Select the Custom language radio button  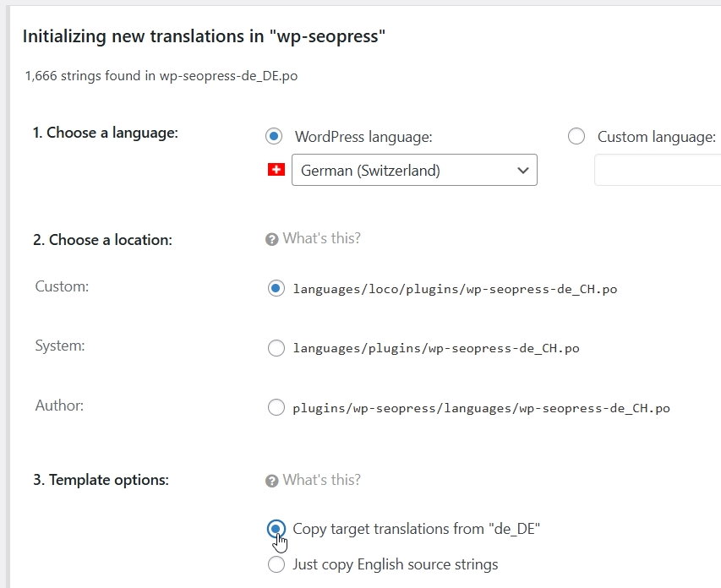pyautogui.click(x=576, y=136)
